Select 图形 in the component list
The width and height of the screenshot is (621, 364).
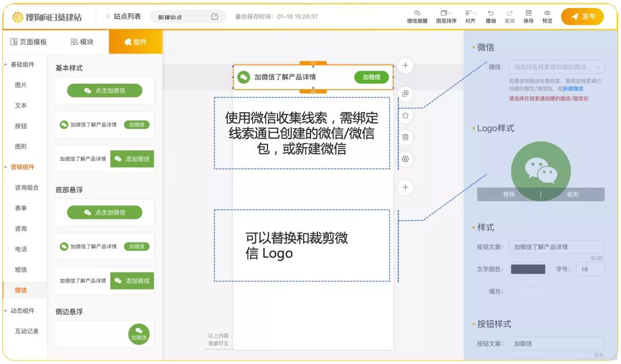point(21,147)
